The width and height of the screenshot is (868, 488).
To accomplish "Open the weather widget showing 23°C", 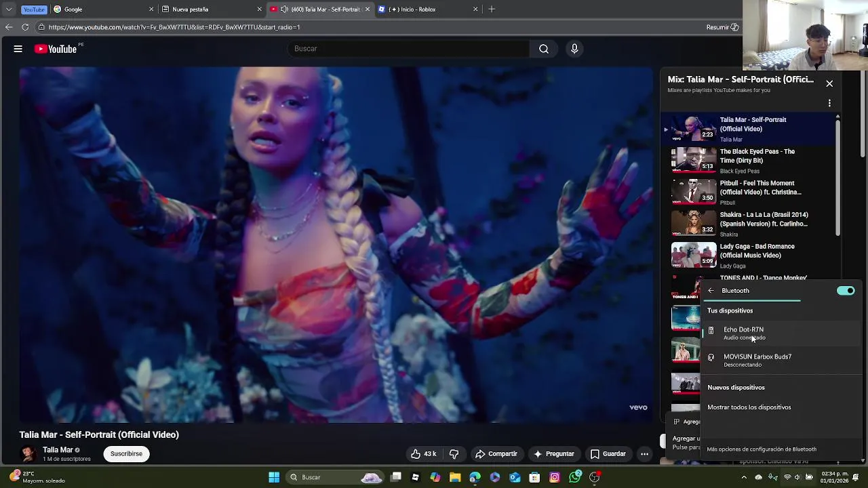I will [x=39, y=477].
